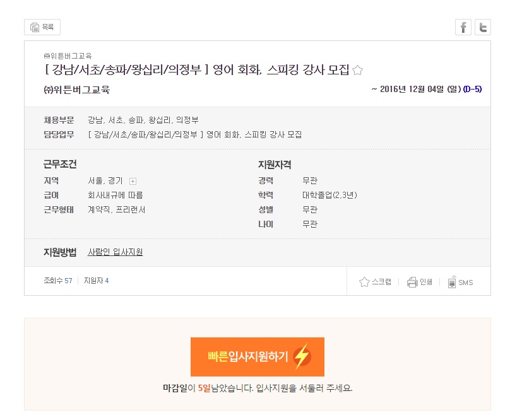Viewport: 510px width, 420px height.
Task: Click the 5일 remaining days text
Action: point(205,388)
